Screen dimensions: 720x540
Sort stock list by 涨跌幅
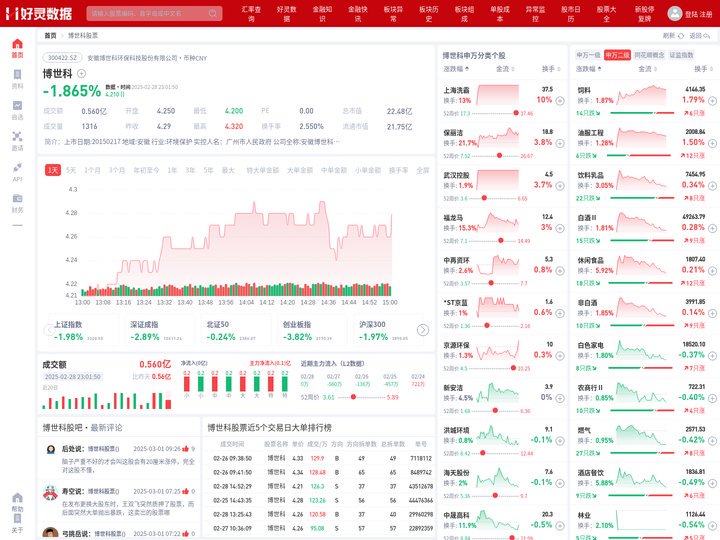click(x=456, y=69)
